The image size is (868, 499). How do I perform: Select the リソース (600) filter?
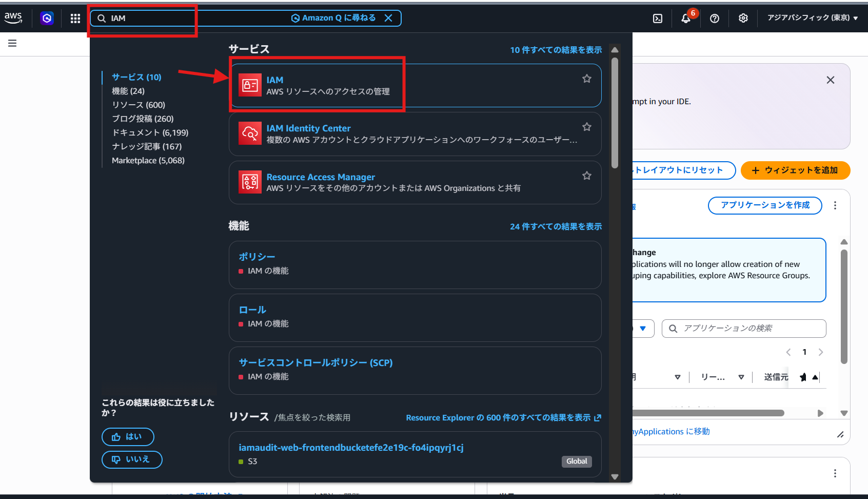click(139, 105)
